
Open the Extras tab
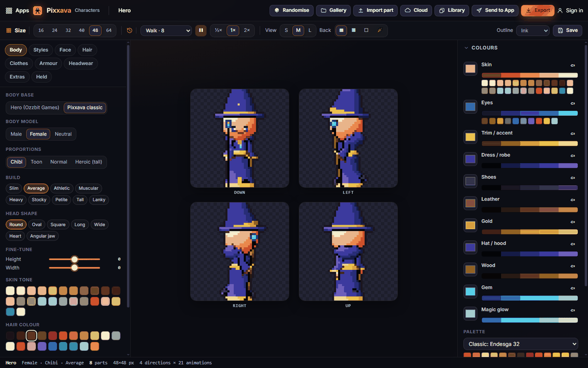(17, 77)
